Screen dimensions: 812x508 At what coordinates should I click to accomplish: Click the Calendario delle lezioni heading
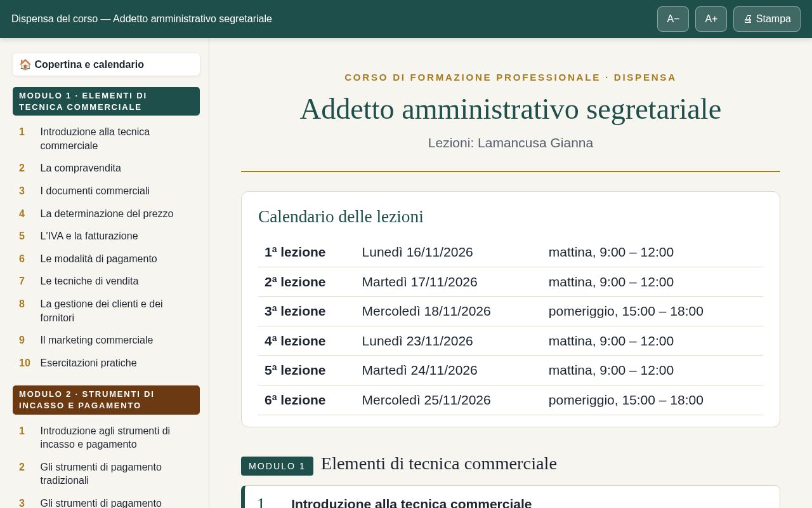[x=341, y=217]
